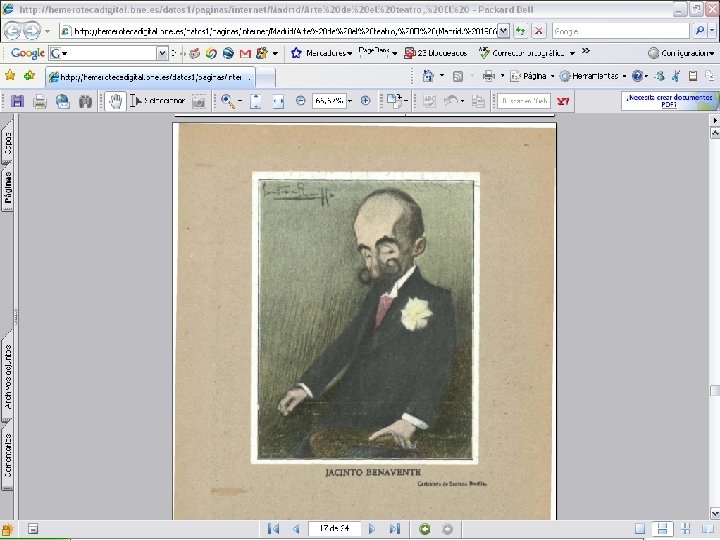Click the search magnifier button
The image size is (720, 540).
700,31
